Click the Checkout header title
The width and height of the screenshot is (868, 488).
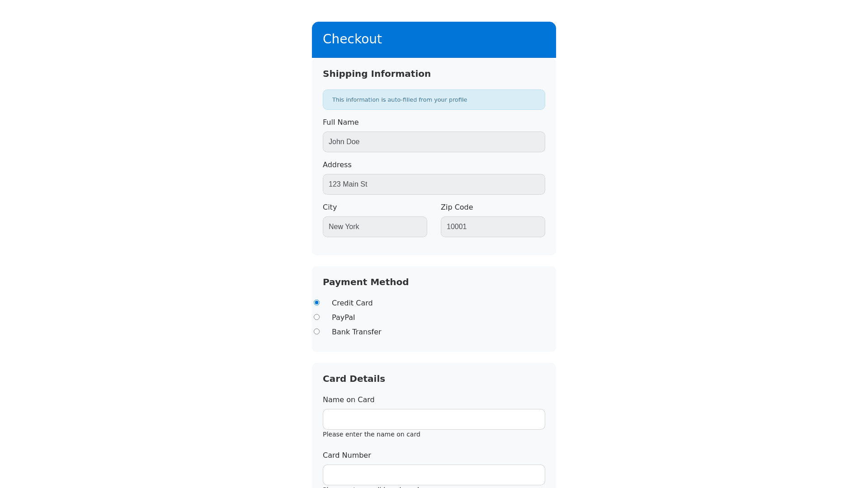352,39
